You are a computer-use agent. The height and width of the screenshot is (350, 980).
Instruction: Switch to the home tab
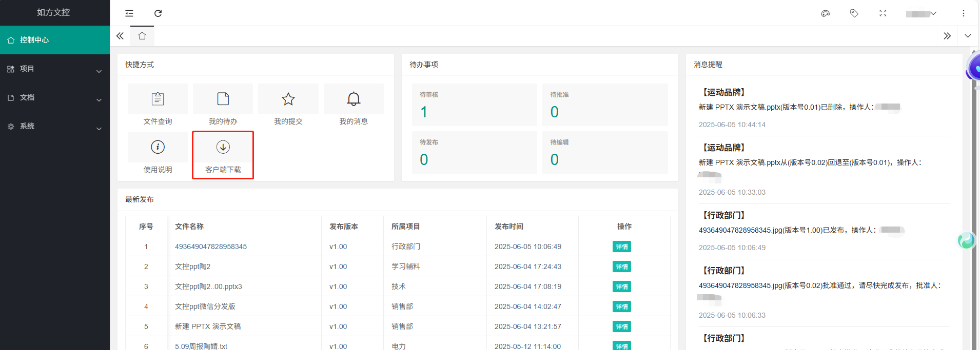point(142,36)
